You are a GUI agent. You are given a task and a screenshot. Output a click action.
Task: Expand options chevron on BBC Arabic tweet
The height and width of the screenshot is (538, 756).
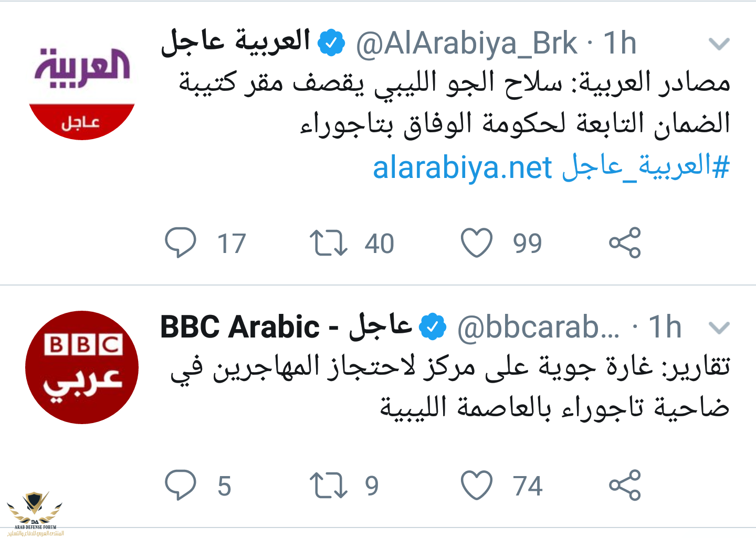(719, 328)
